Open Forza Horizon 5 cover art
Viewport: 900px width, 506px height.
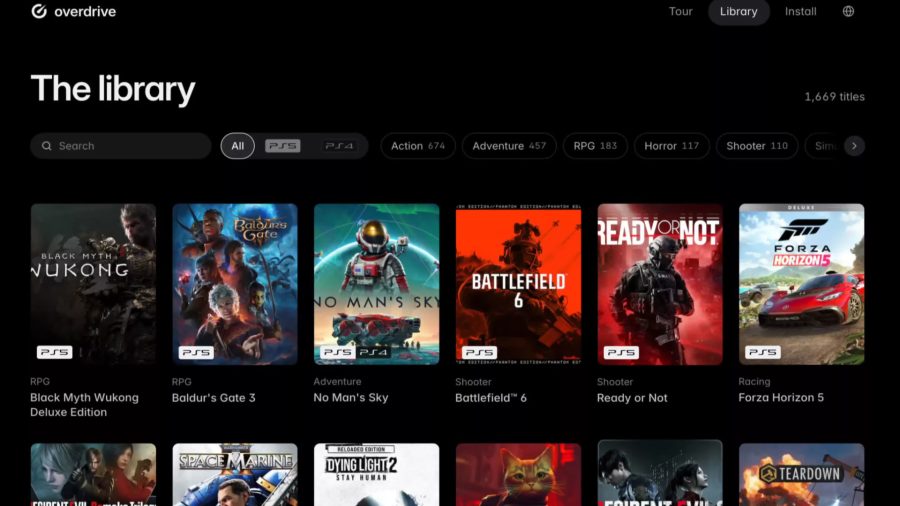(801, 284)
